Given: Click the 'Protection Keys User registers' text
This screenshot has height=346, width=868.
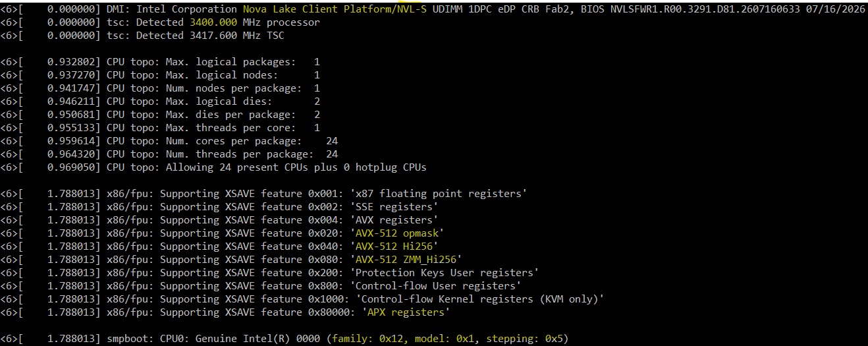Looking at the screenshot, I should pyautogui.click(x=445, y=273).
